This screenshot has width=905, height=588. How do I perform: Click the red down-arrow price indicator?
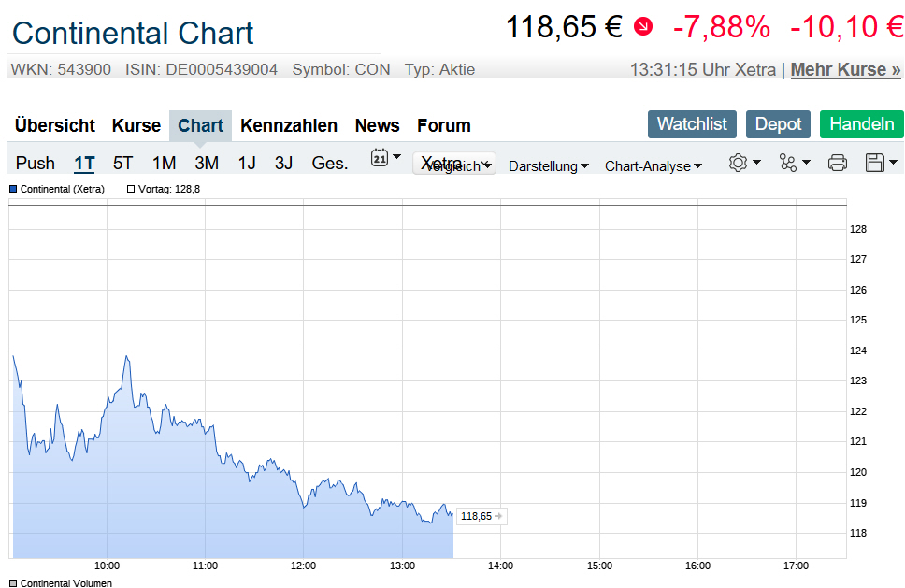coord(643,26)
